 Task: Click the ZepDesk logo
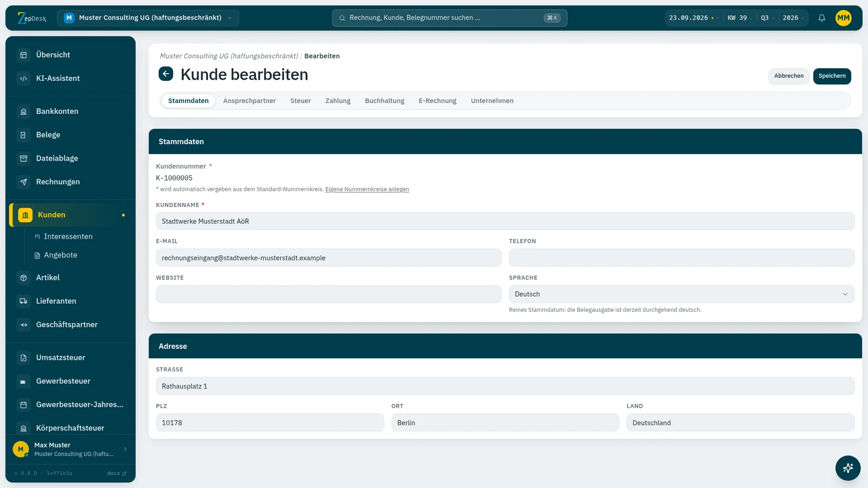pyautogui.click(x=32, y=18)
